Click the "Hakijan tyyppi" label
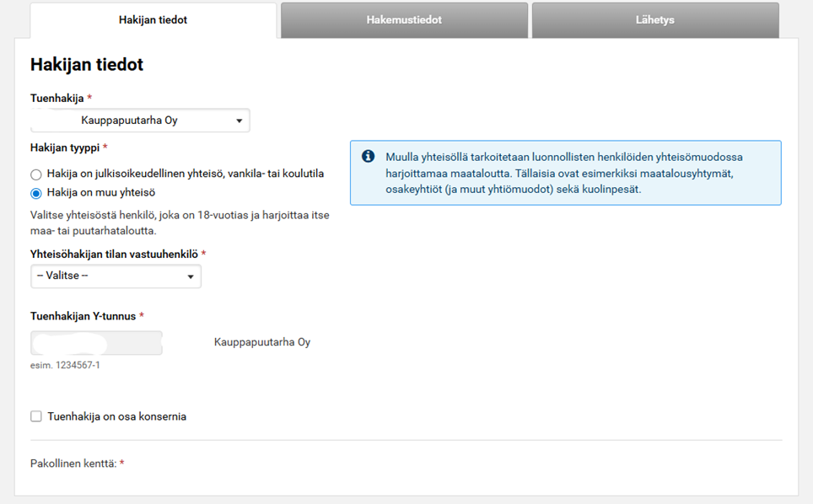Image resolution: width=813 pixels, height=504 pixels. coord(65,148)
